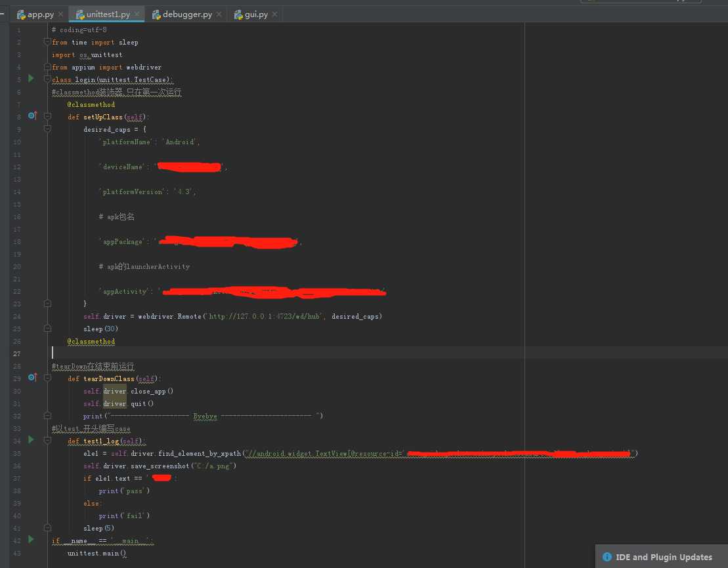Click self.driver.quit() line

(118, 404)
